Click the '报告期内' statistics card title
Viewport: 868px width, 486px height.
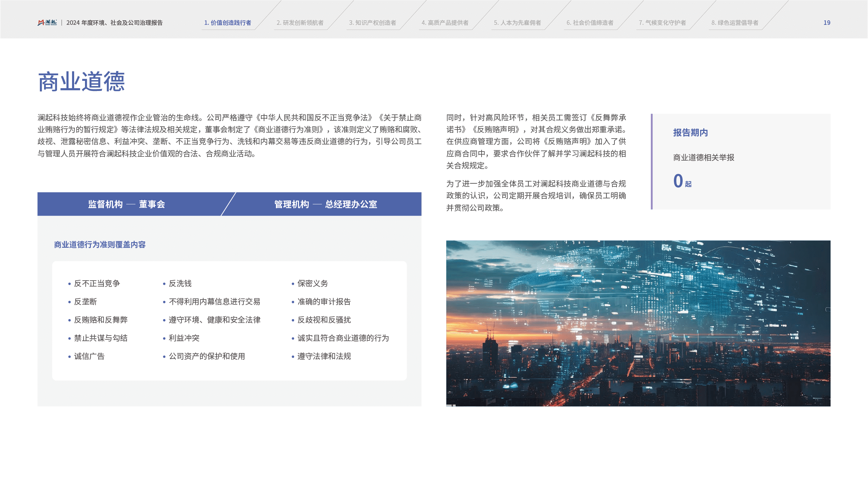[690, 133]
